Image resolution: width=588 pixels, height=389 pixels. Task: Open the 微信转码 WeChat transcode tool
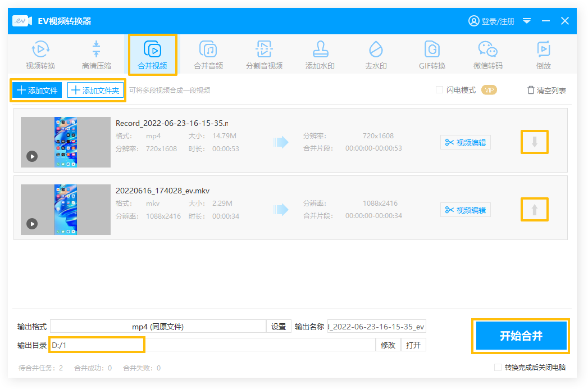coord(488,55)
